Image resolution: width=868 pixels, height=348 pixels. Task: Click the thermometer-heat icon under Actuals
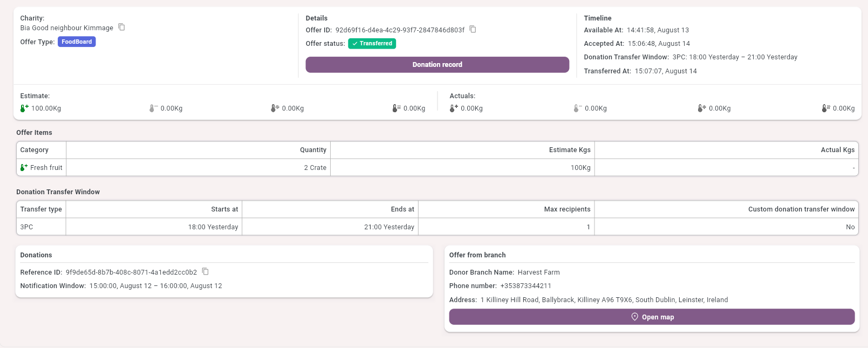(825, 108)
